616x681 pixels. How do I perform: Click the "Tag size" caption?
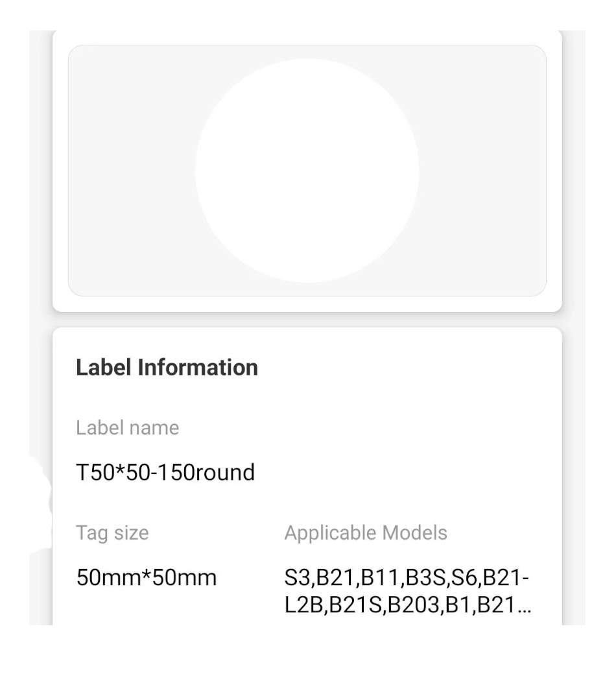(x=112, y=533)
